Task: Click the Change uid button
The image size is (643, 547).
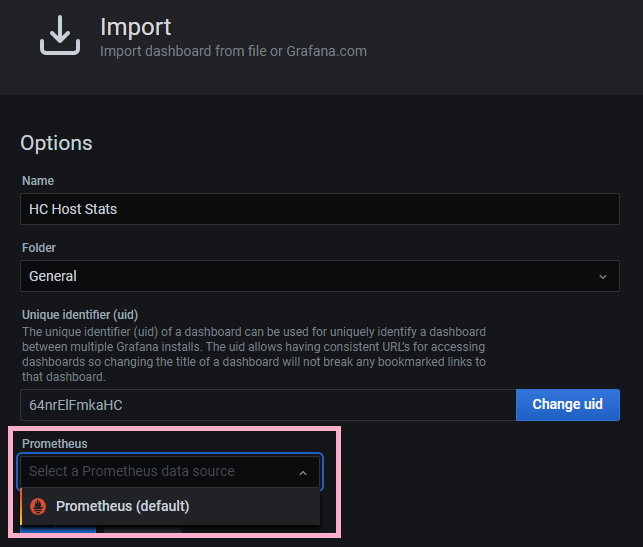Action: 567,405
